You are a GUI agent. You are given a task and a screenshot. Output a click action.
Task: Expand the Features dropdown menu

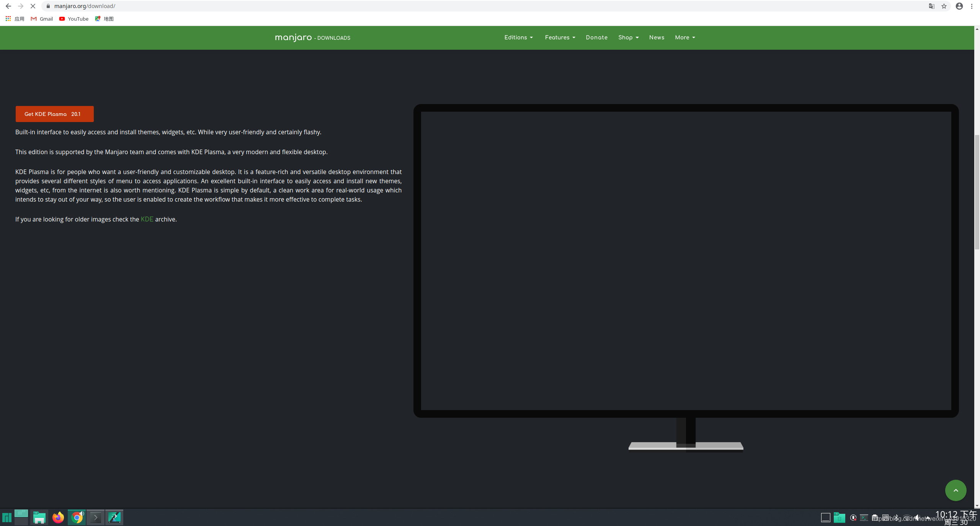pos(560,37)
